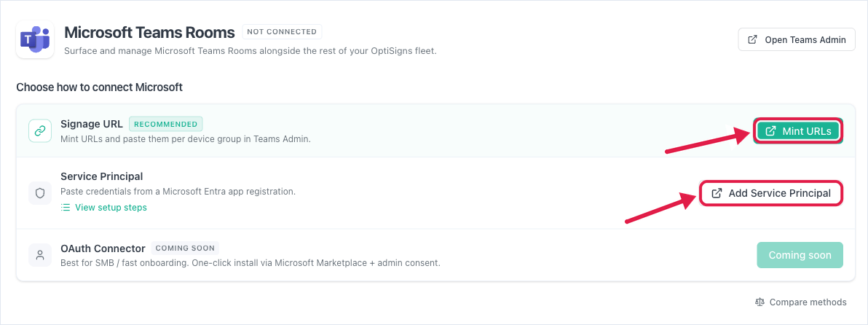This screenshot has width=868, height=325.
Task: Select the Microsoft Teams Rooms heading
Action: [149, 32]
